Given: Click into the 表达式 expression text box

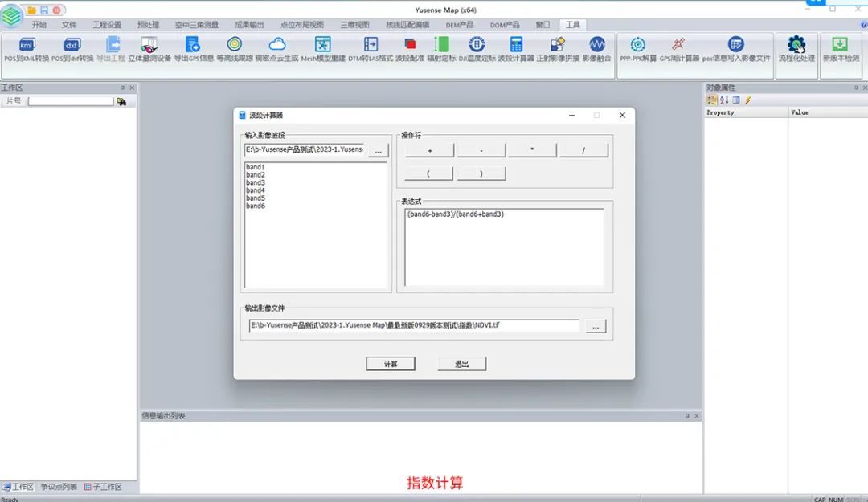Looking at the screenshot, I should [x=504, y=247].
